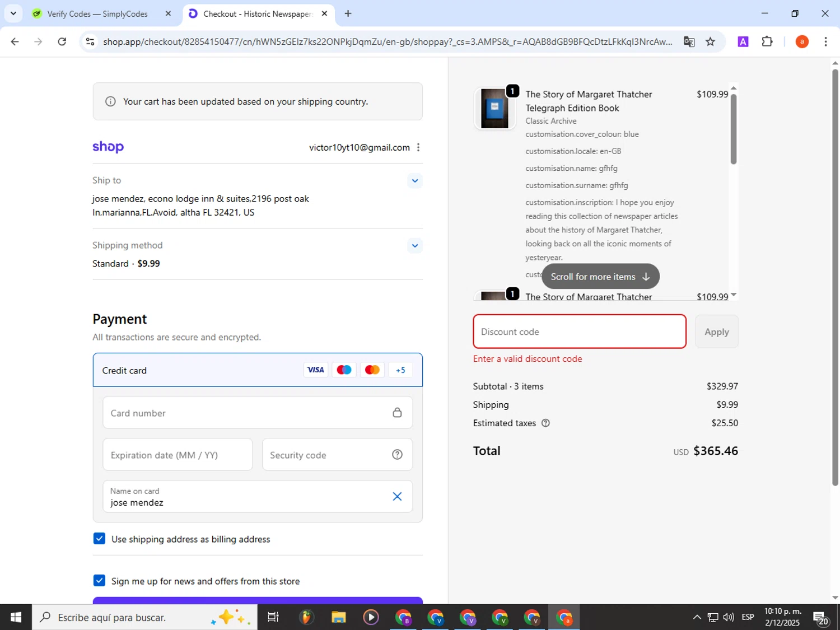
Task: Select the Credit card payment option
Action: point(124,370)
